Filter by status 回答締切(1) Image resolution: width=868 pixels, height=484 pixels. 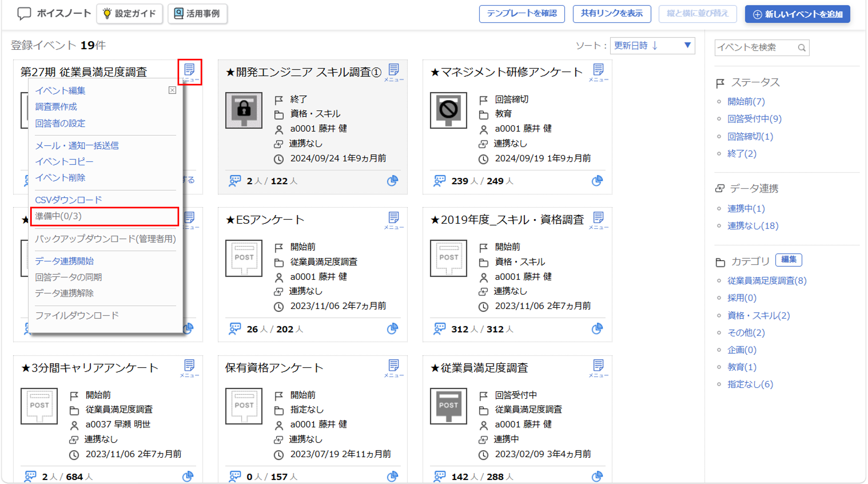750,137
